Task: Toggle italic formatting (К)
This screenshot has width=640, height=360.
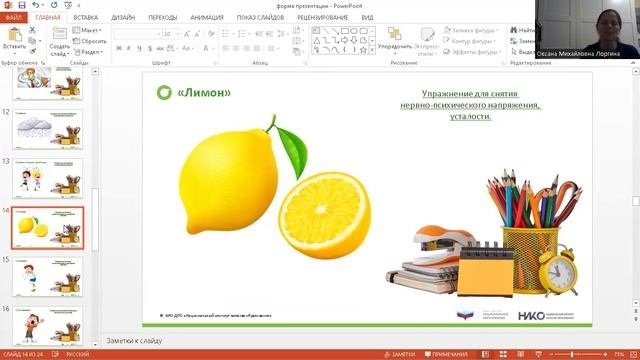Action: click(129, 48)
